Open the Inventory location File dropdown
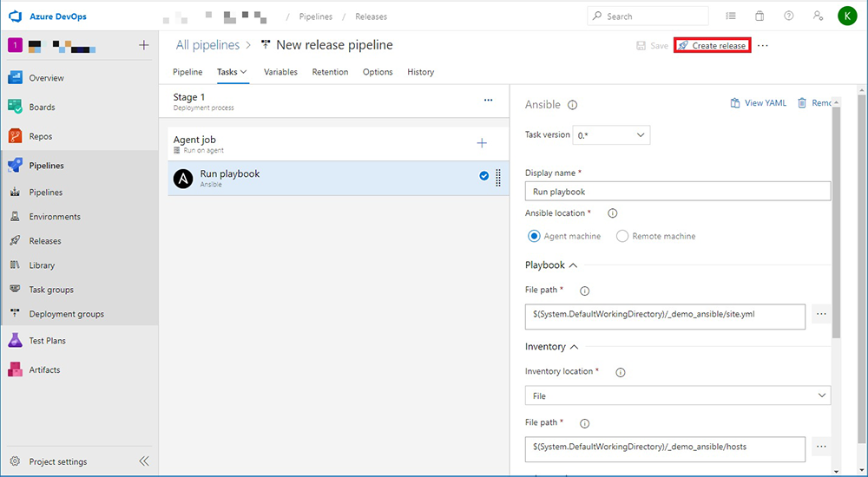The width and height of the screenshot is (868, 477). (x=678, y=395)
